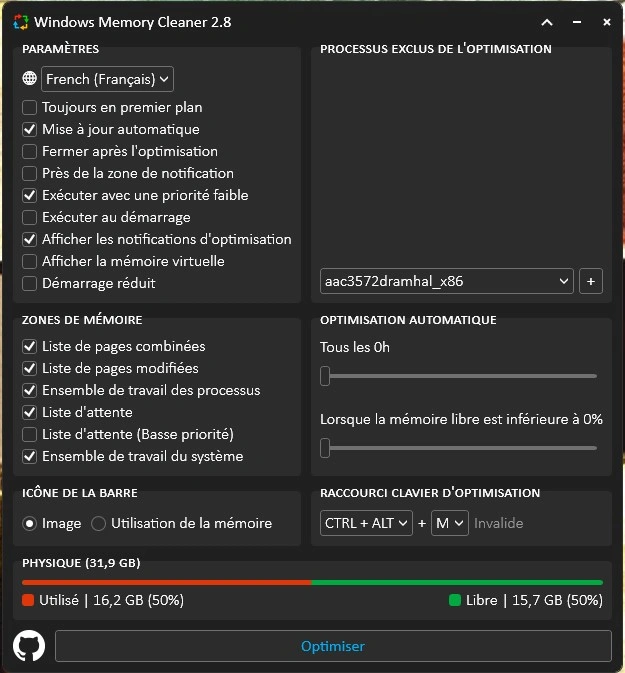Click the plus icon to add excluded process
Viewport: 625px width, 673px height.
(591, 281)
